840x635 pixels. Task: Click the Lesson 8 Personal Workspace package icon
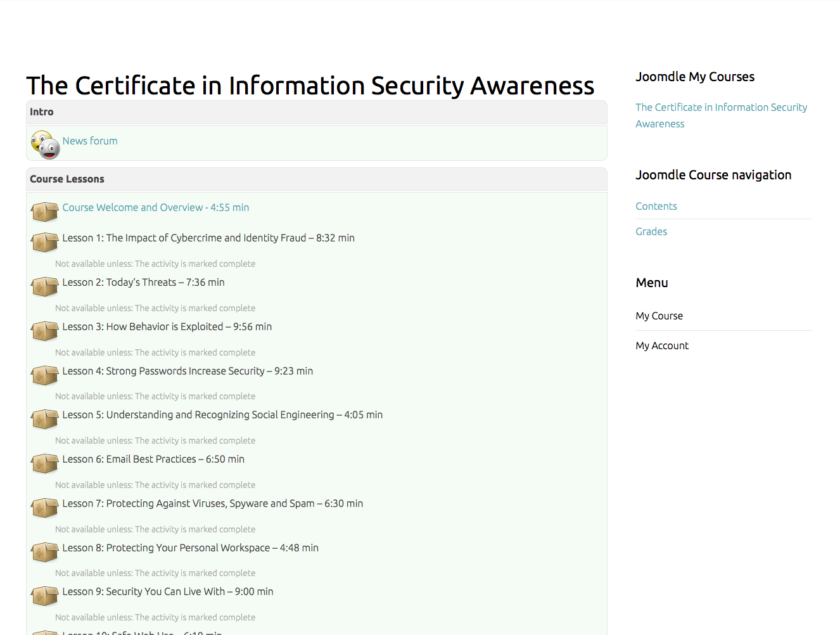pos(45,552)
